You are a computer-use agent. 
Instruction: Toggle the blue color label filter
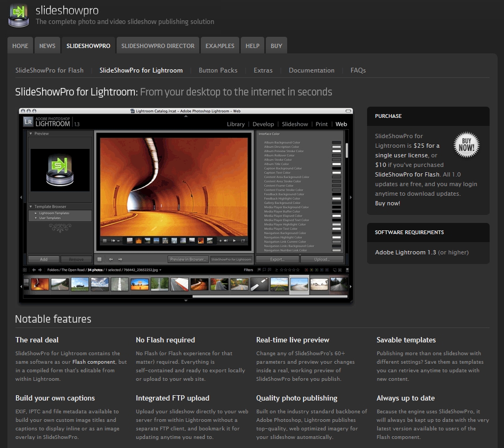(322, 270)
